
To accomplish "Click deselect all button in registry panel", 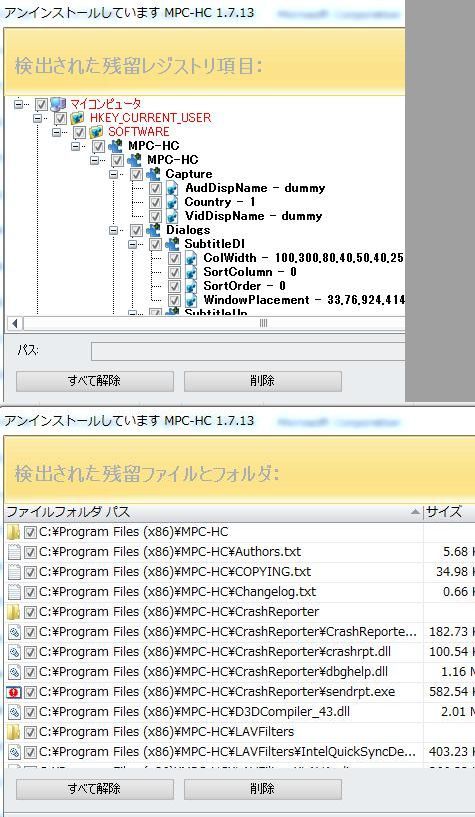I will click(x=95, y=381).
